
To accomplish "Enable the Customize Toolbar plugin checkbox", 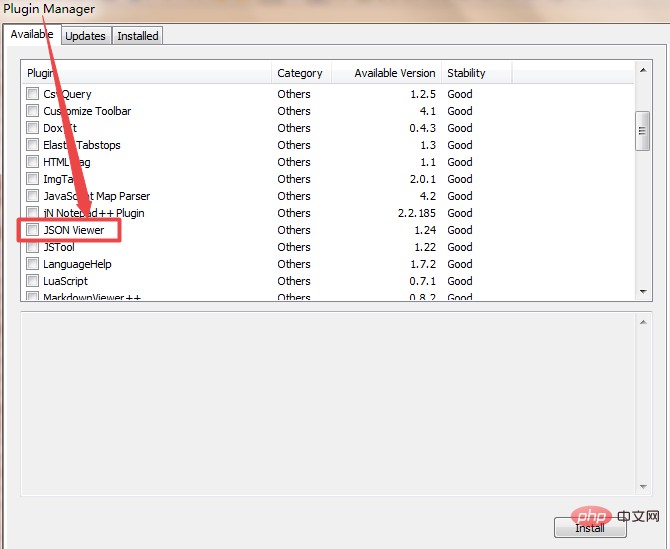I will [33, 111].
